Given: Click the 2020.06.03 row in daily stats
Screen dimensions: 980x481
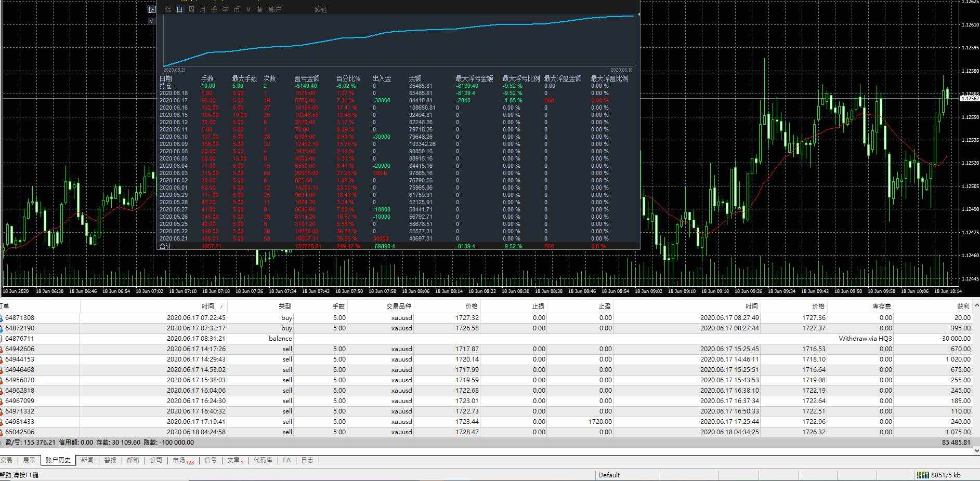Looking at the screenshot, I should [x=398, y=173].
